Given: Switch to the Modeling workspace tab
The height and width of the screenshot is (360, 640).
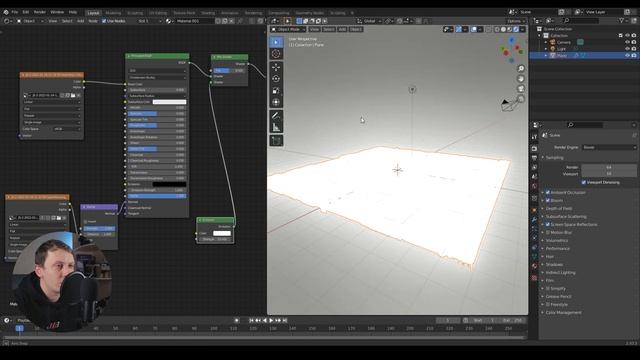Looking at the screenshot, I should coord(113,13).
